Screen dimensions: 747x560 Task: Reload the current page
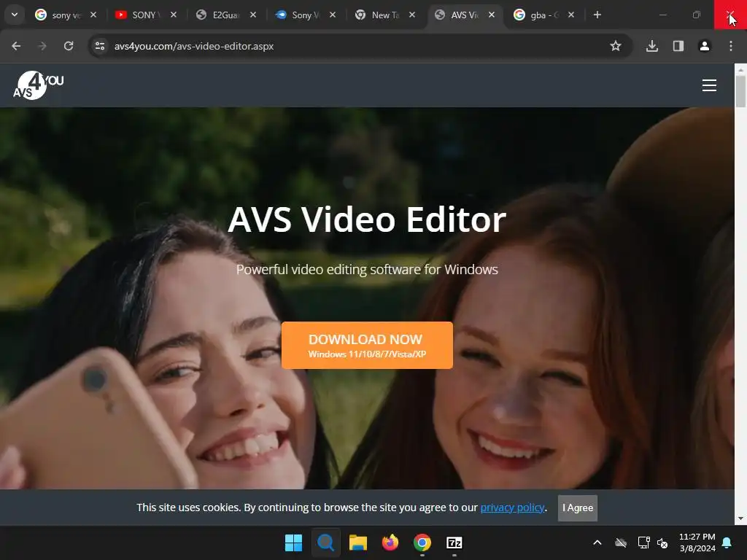click(69, 46)
